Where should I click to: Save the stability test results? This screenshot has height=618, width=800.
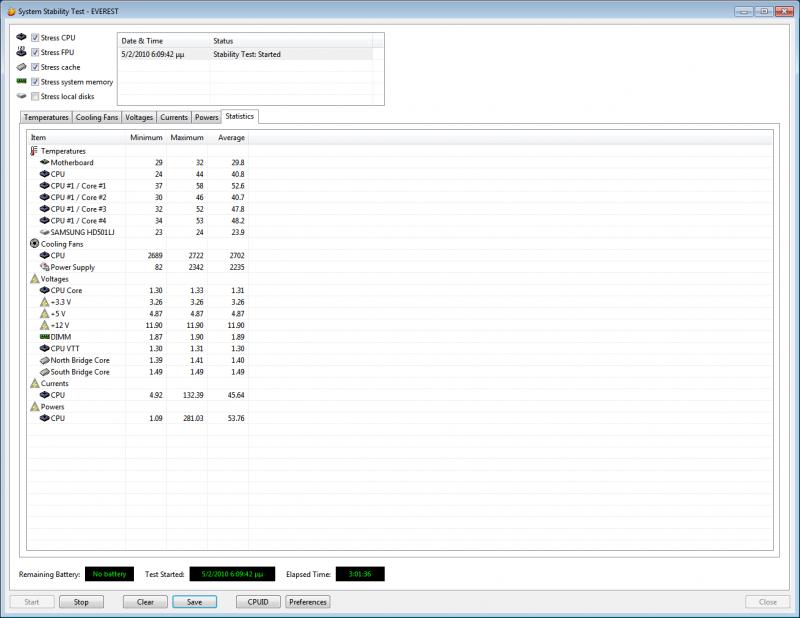[x=194, y=602]
